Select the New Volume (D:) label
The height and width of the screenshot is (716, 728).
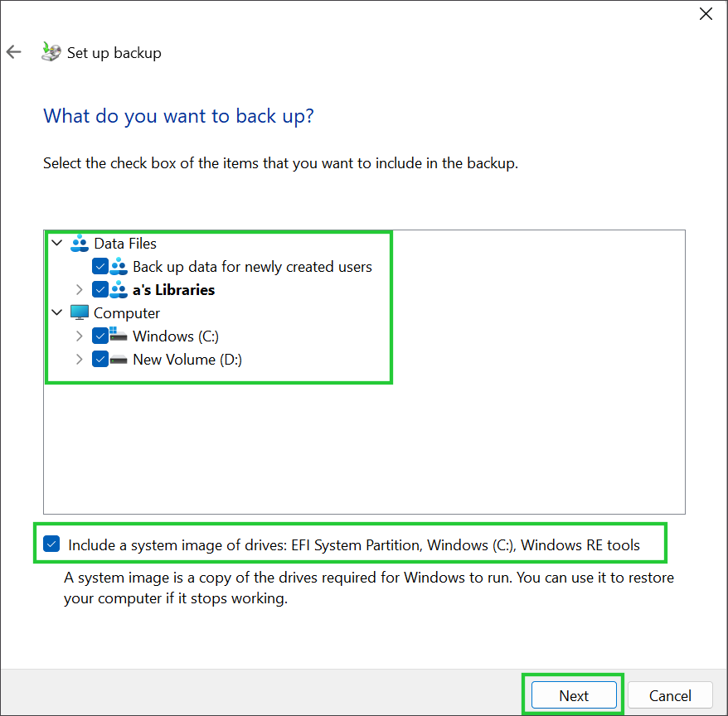187,360
